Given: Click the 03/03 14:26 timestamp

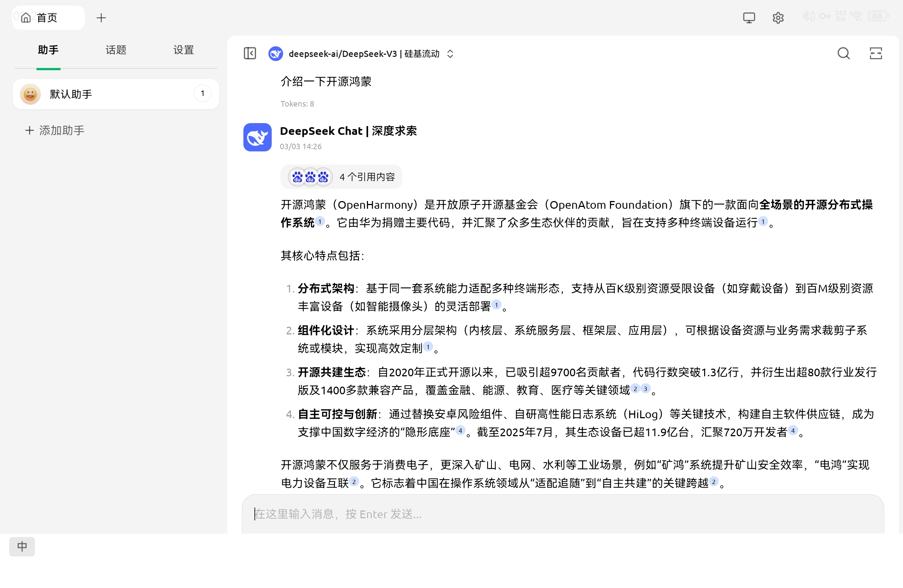Looking at the screenshot, I should (300, 147).
